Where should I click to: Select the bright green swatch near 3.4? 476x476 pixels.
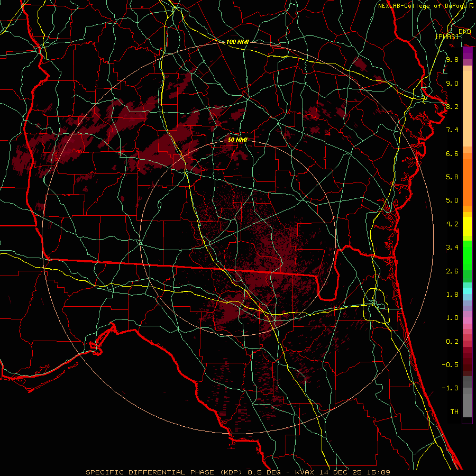[x=467, y=249]
